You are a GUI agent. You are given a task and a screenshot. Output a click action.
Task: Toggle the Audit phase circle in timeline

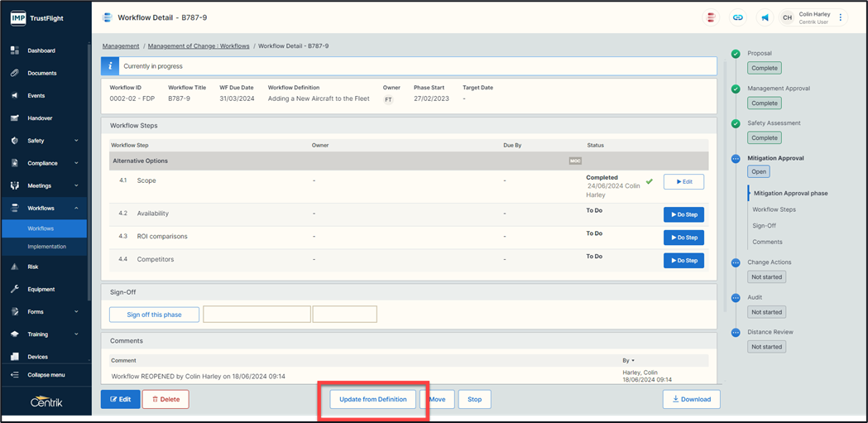(736, 297)
